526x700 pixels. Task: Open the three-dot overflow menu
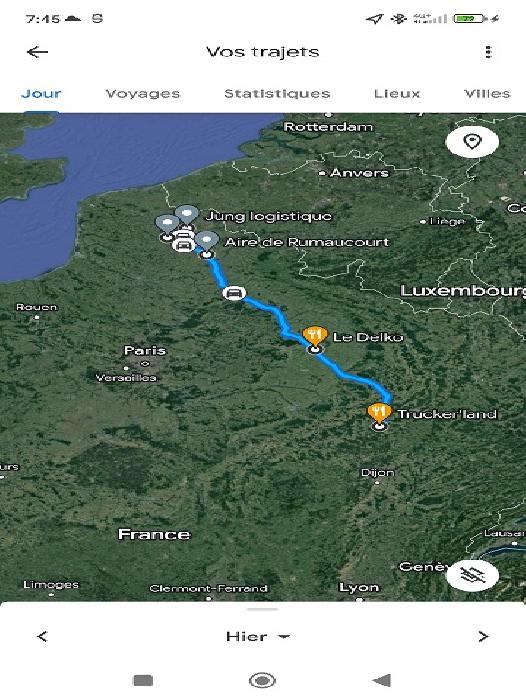point(488,52)
